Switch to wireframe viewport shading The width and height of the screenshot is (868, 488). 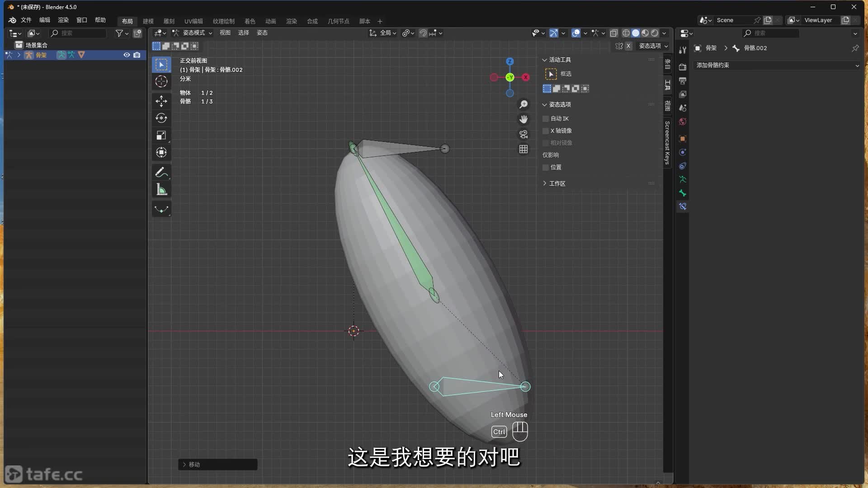pos(626,33)
